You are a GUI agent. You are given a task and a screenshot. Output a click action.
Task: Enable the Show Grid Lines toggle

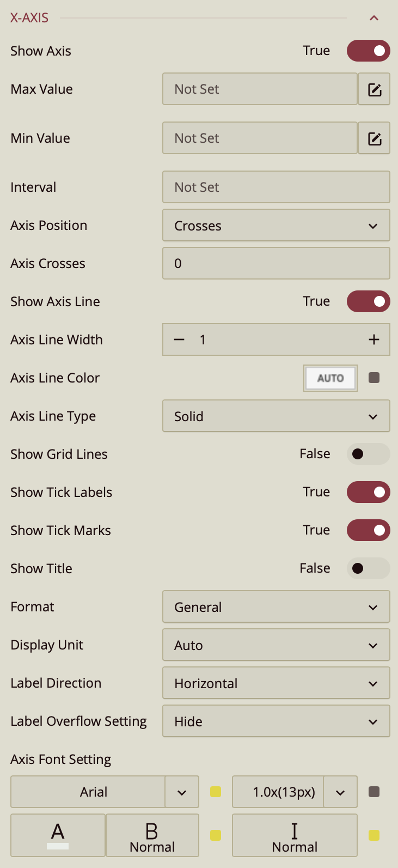pos(369,454)
